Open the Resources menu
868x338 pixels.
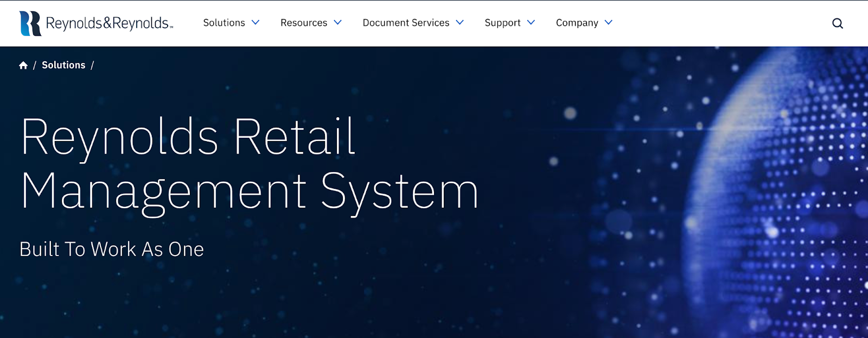point(304,23)
